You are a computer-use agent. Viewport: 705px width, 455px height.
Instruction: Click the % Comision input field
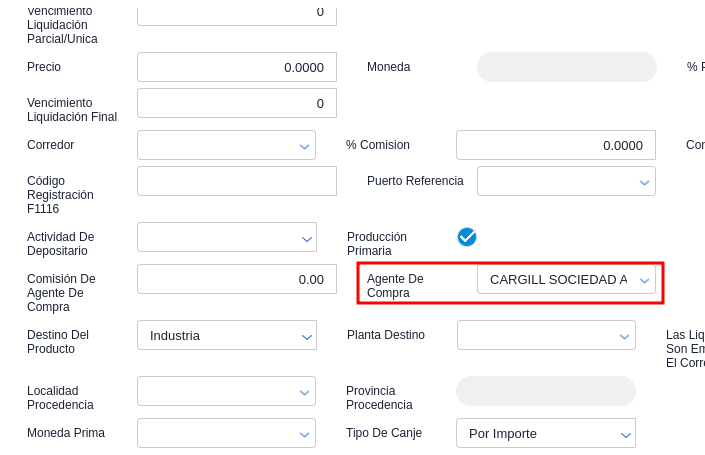[555, 145]
